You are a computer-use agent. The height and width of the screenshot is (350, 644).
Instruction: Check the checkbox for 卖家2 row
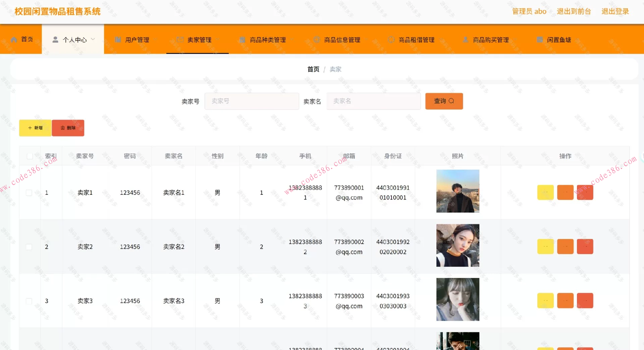(x=29, y=246)
